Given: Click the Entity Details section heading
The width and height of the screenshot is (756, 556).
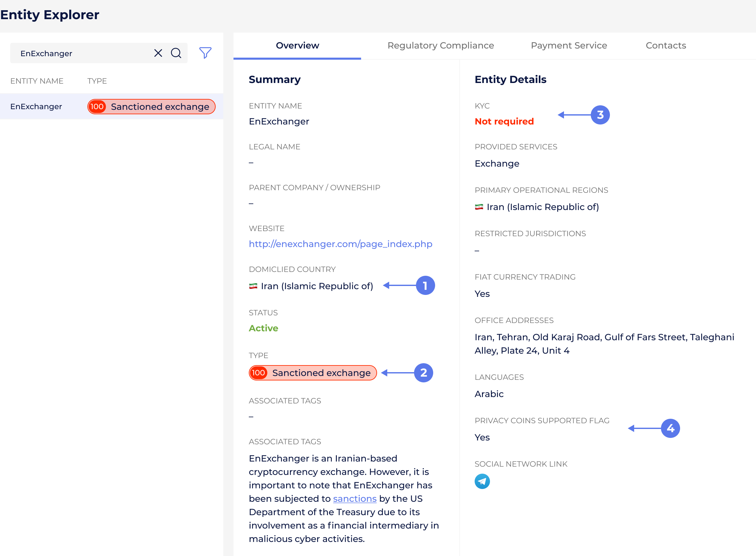Looking at the screenshot, I should tap(510, 79).
